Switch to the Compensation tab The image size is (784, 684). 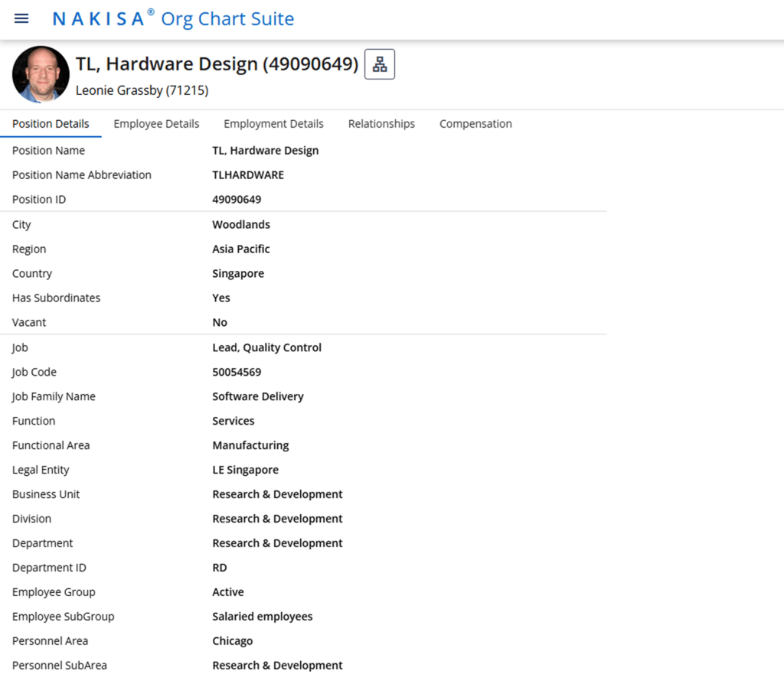(x=475, y=123)
